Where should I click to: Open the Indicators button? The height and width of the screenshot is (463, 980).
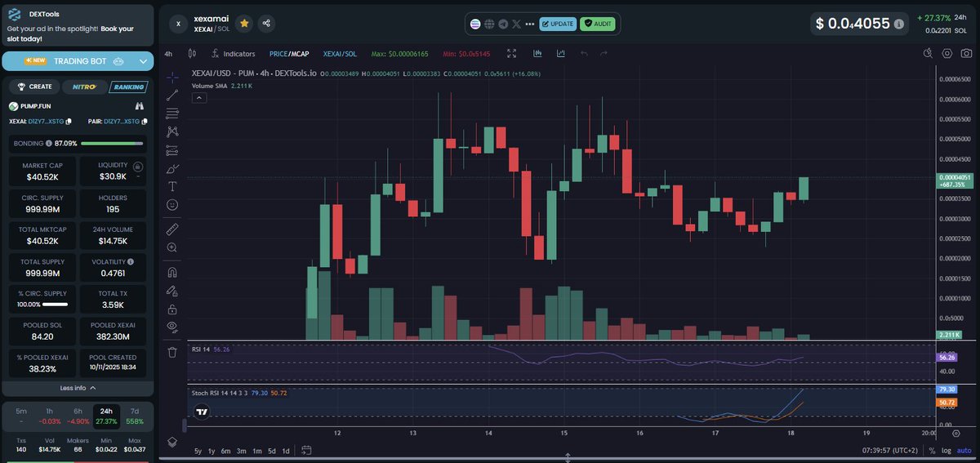click(233, 54)
